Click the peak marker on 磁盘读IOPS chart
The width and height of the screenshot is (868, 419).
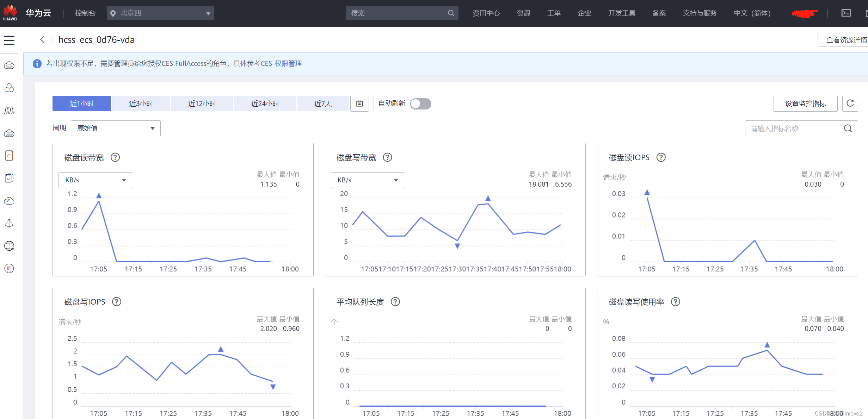pyautogui.click(x=647, y=192)
